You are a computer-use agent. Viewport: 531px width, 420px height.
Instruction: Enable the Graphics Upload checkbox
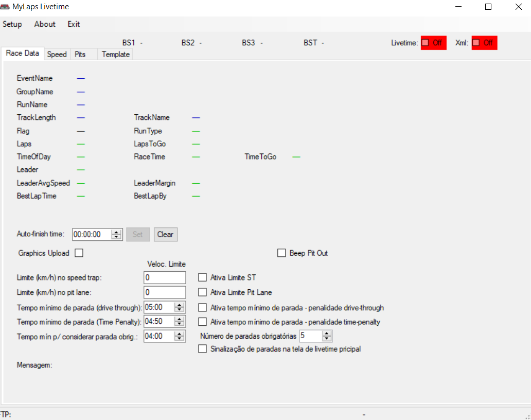coord(79,253)
